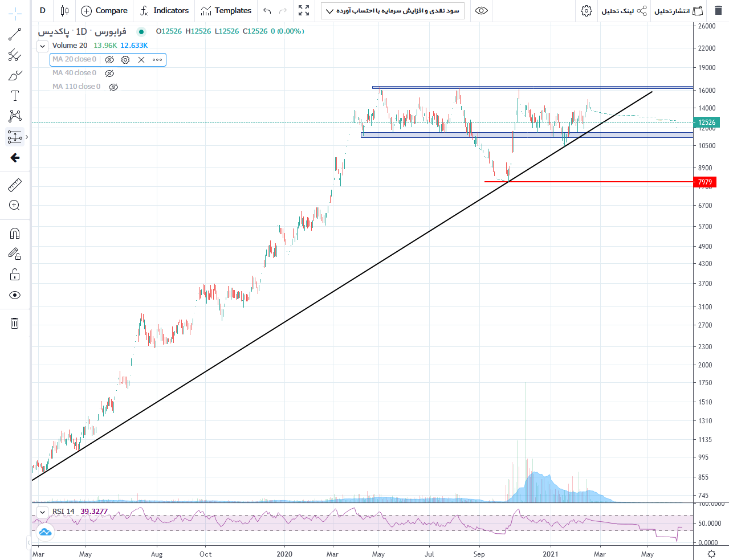Image resolution: width=729 pixels, height=560 pixels.
Task: Open the dividend adjustment dropdown
Action: pyautogui.click(x=392, y=11)
